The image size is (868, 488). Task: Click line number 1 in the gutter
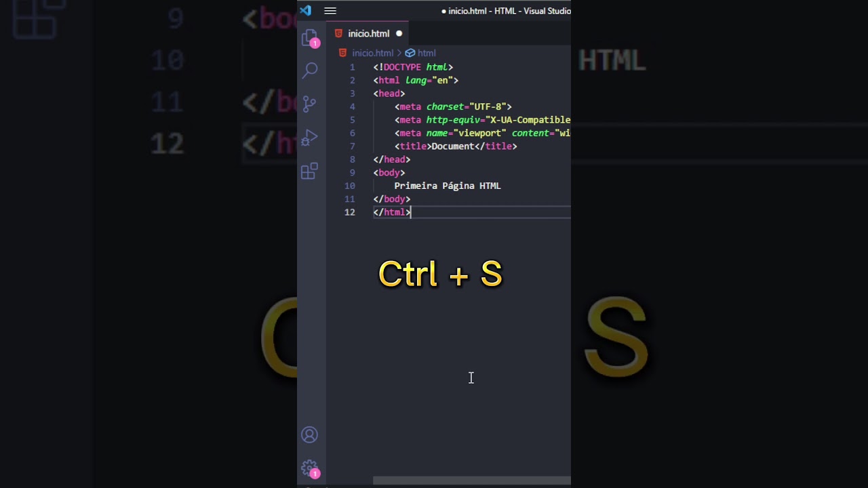352,67
